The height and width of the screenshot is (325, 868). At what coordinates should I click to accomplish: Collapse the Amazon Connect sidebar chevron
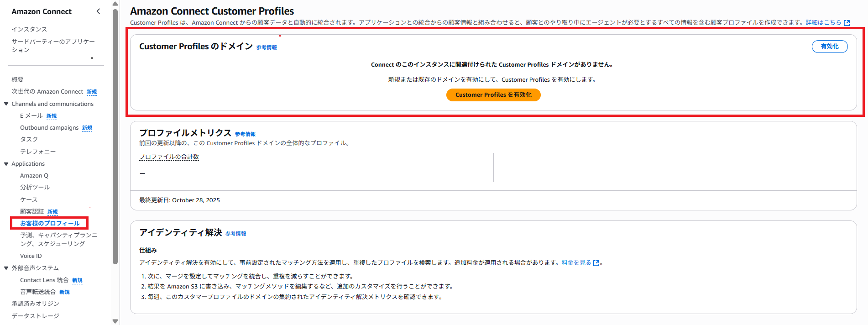tap(98, 11)
